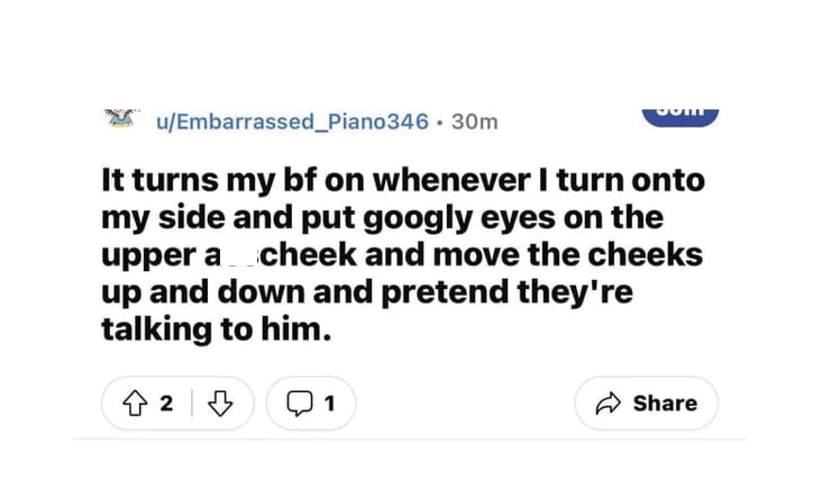
Task: Click the curved share arrow icon
Action: point(608,404)
